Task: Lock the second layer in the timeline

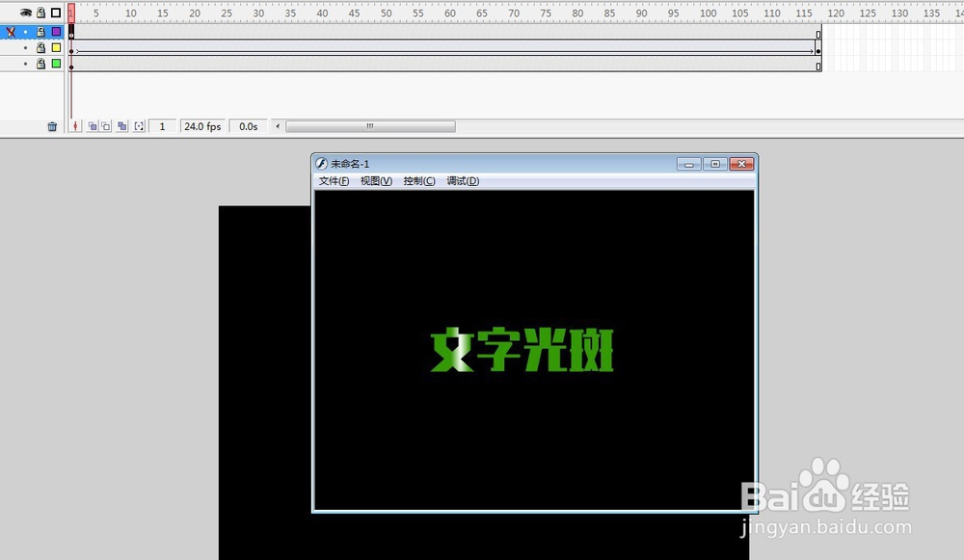Action: 41,48
